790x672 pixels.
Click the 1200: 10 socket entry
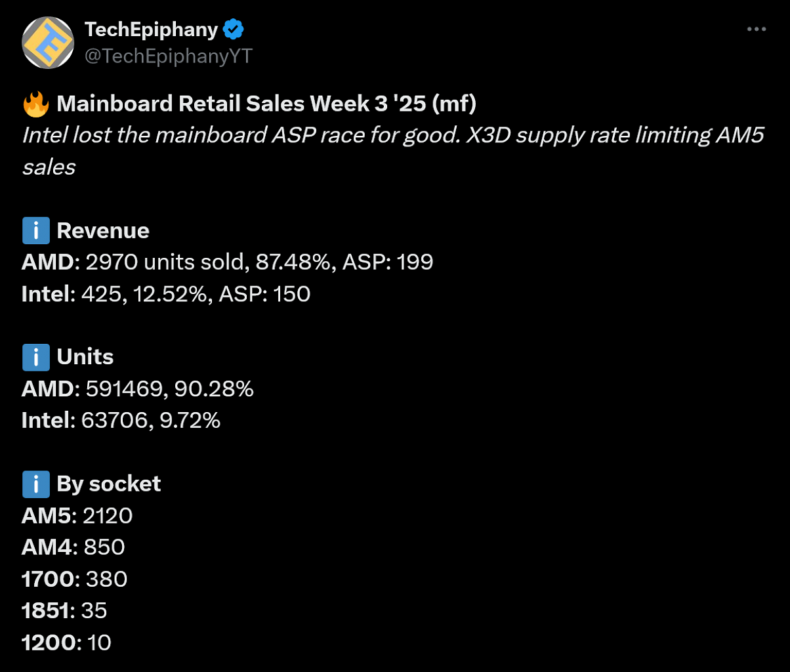66,642
